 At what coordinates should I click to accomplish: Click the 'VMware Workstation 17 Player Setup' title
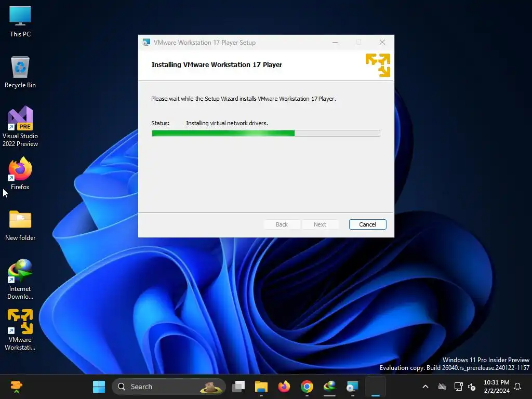point(205,43)
